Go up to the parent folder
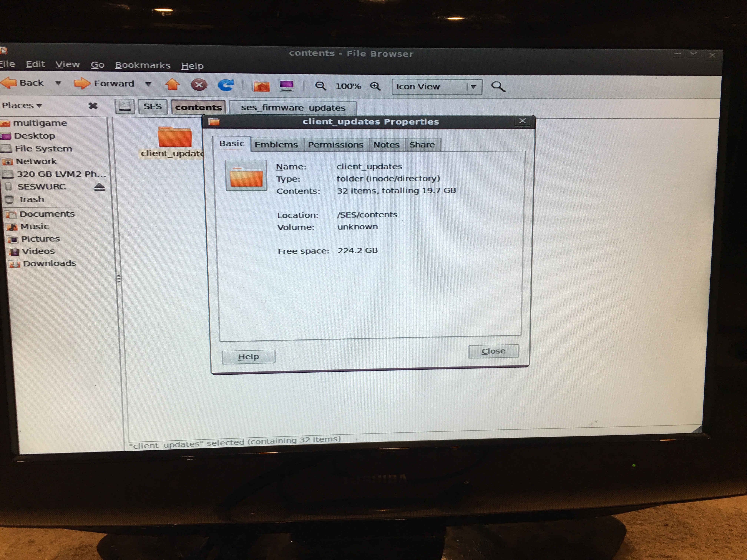Image resolution: width=747 pixels, height=560 pixels. (x=172, y=84)
